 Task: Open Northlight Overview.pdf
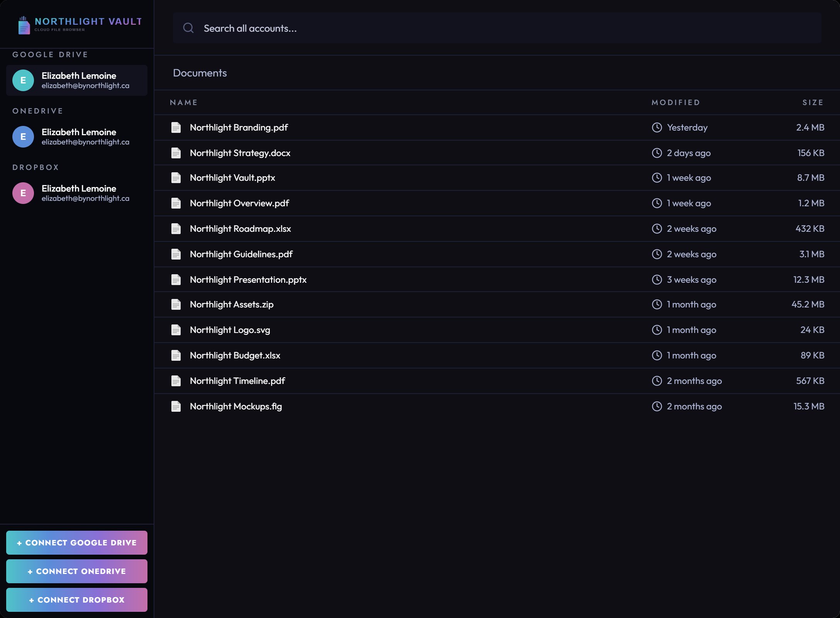click(239, 203)
